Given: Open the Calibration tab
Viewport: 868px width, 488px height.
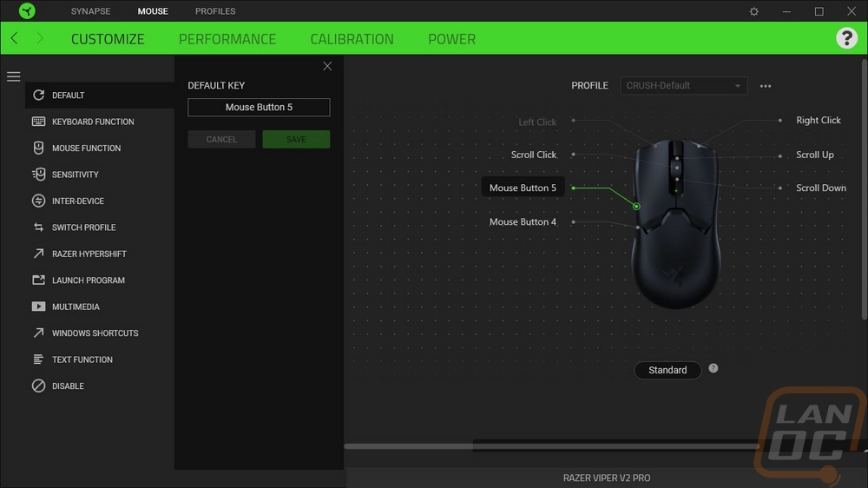Looking at the screenshot, I should pos(352,39).
